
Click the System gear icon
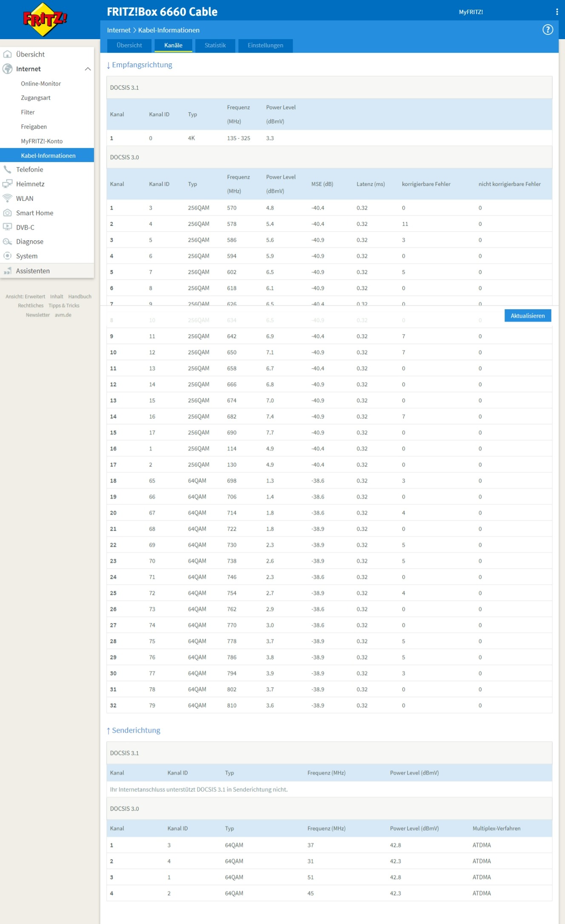click(x=7, y=256)
